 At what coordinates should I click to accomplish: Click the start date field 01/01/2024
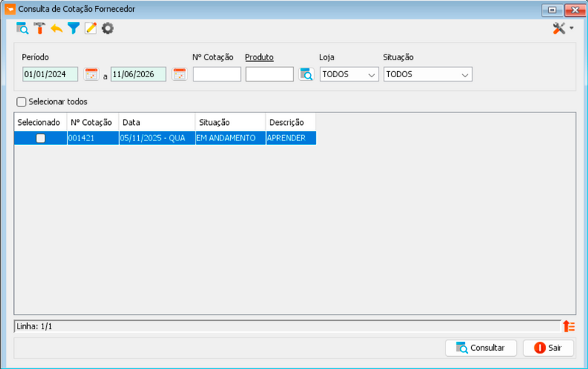pos(50,74)
